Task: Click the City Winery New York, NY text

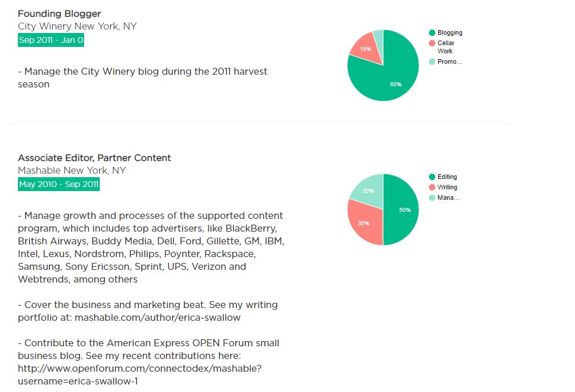Action: tap(77, 27)
